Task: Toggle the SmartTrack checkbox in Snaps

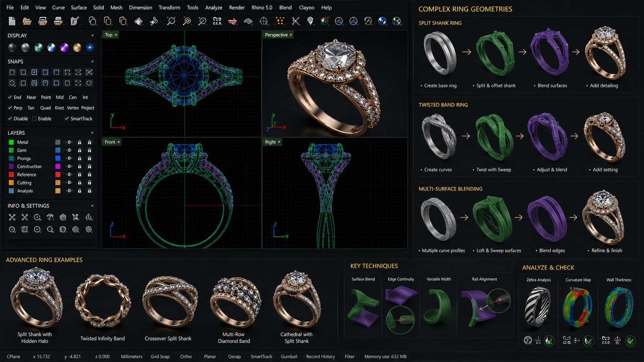Action: [67, 119]
